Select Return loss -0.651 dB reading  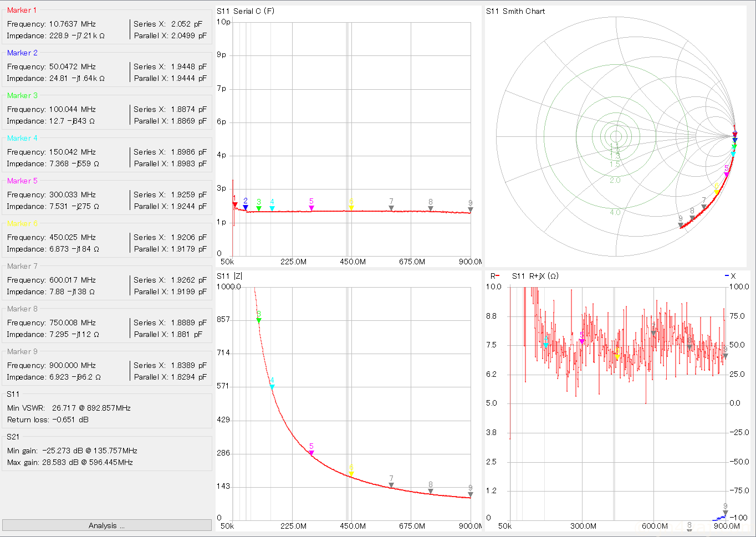[x=48, y=420]
